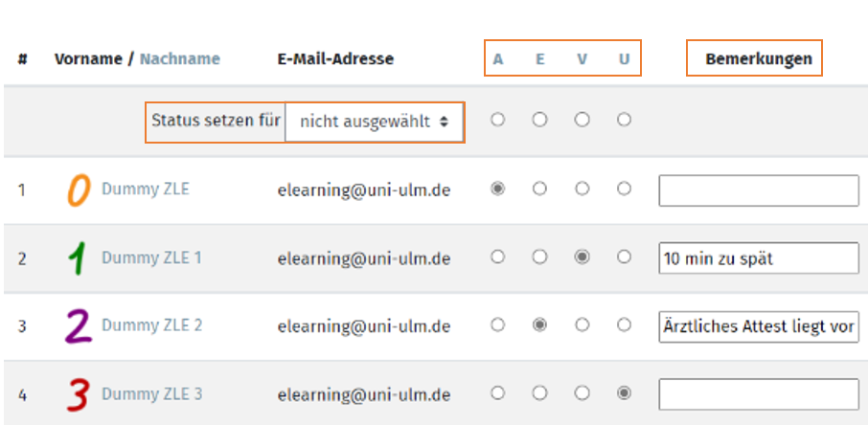Viewport: 868px width, 425px height.
Task: Click the green 1 avatar icon
Action: click(78, 258)
